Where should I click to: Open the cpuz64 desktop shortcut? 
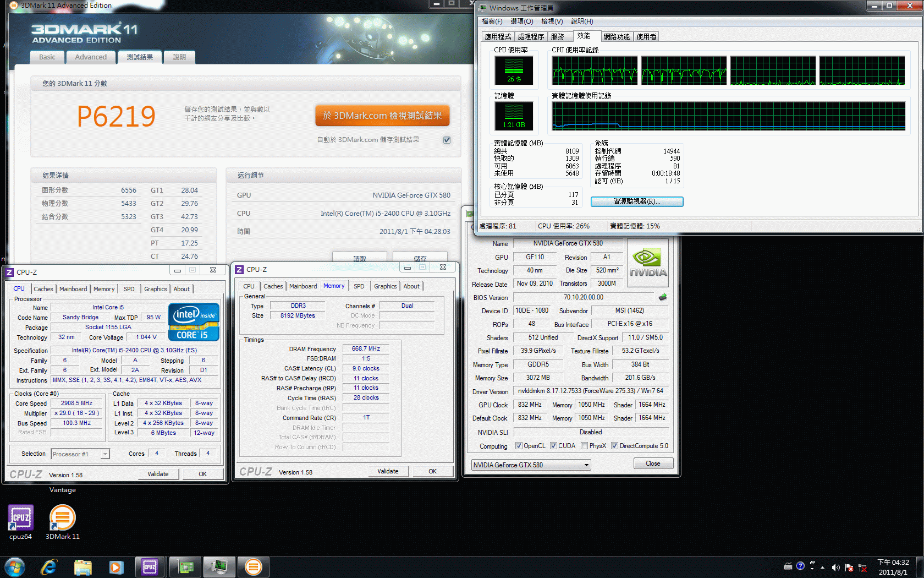(x=20, y=522)
